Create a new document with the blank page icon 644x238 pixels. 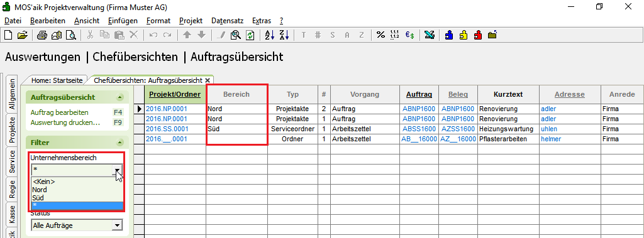tap(8, 35)
